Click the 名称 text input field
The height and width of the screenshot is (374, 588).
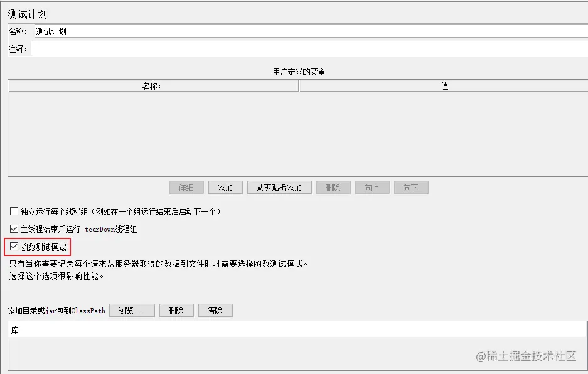[188, 31]
